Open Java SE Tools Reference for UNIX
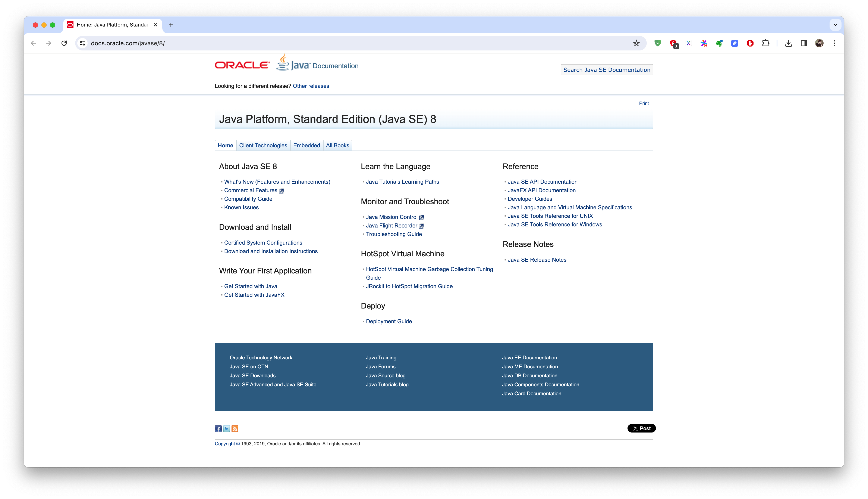Viewport: 868px width, 499px height. pyautogui.click(x=550, y=216)
